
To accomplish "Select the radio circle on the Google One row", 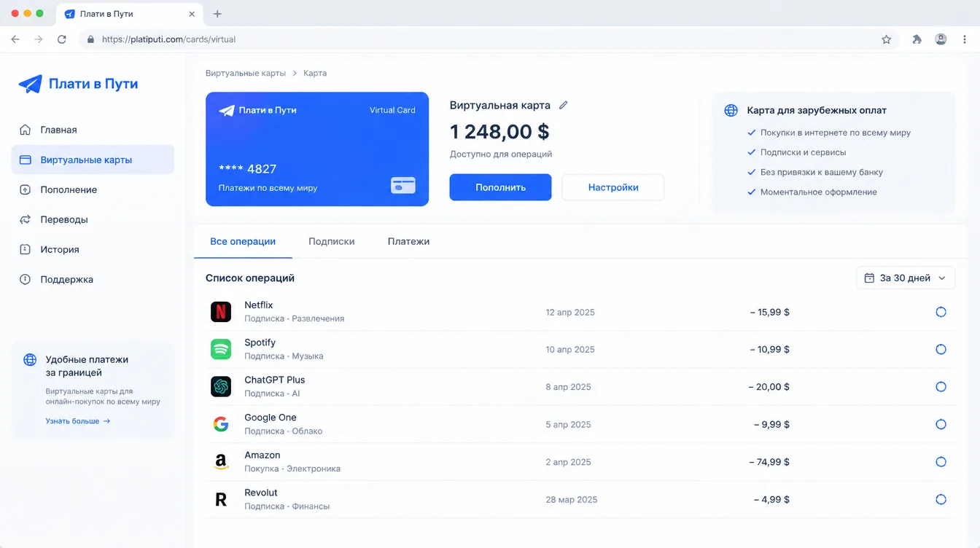I will pyautogui.click(x=941, y=424).
